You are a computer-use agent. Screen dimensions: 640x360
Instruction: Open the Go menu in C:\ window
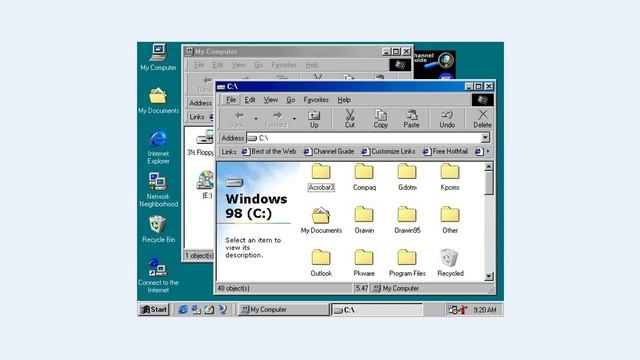(x=291, y=100)
